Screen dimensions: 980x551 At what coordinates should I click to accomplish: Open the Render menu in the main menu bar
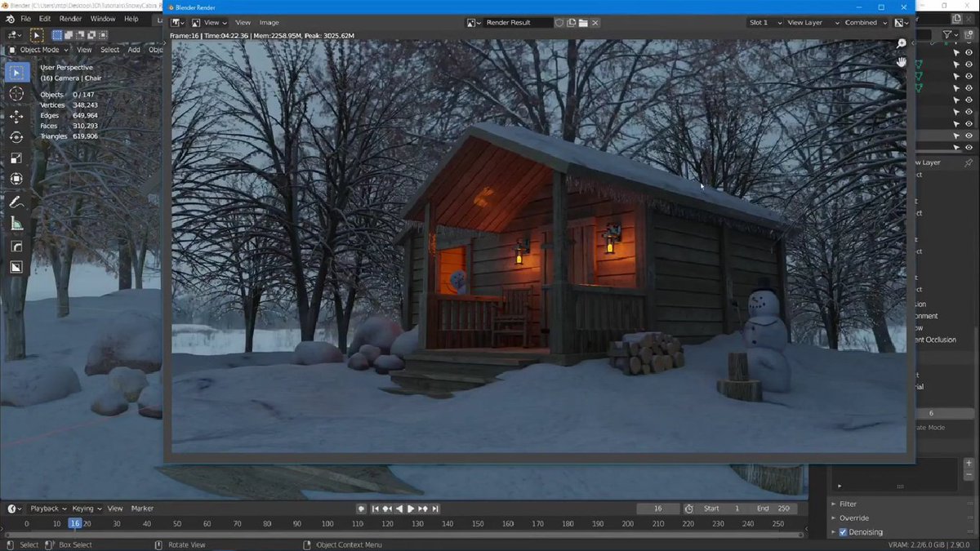[x=71, y=18]
